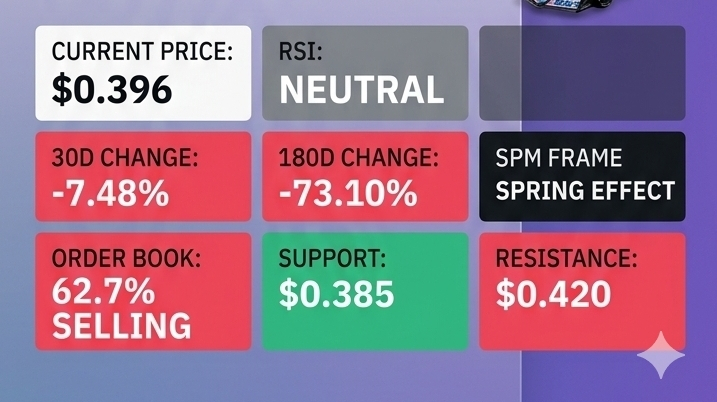This screenshot has height=402, width=717.
Task: Click the $0.396 price value
Action: coord(112,90)
